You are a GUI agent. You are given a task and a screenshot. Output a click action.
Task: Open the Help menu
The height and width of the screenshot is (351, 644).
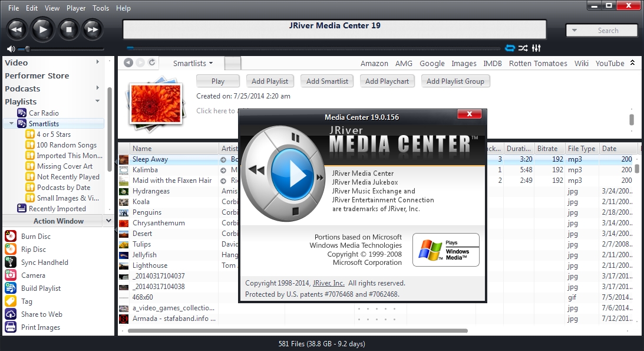coord(123,8)
